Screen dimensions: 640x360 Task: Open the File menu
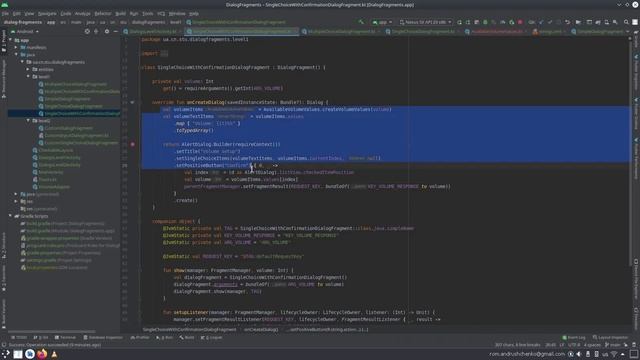[x=5, y=13]
